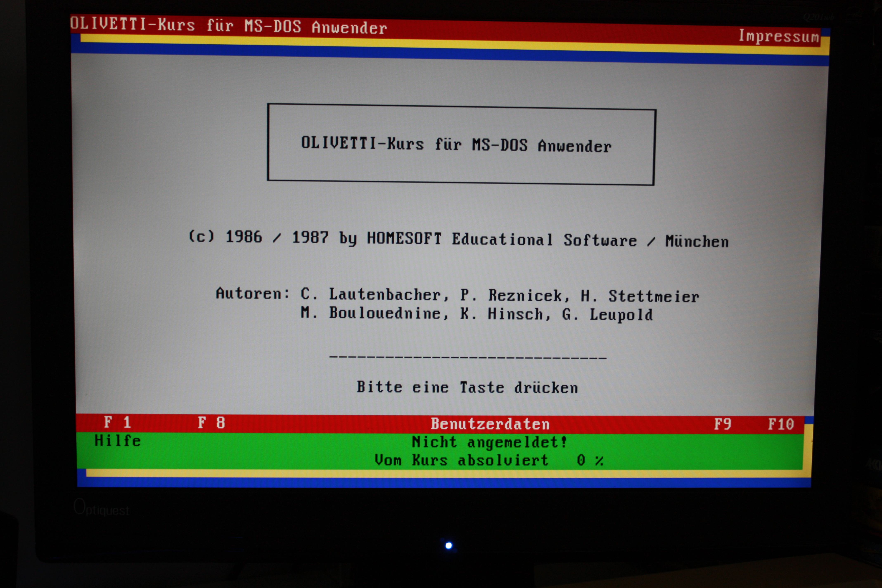Click the boxed title OLIVETTI-Kurs für MS-DOS Anwender
The width and height of the screenshot is (882, 588).
pos(456,145)
